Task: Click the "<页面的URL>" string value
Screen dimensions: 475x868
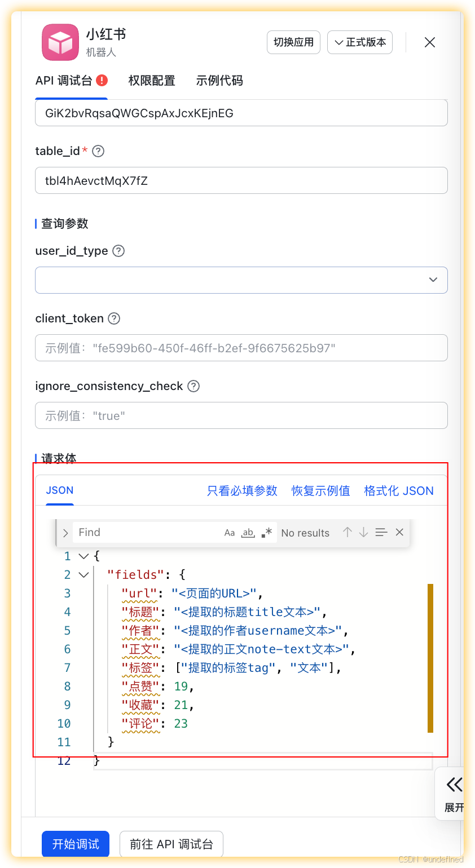Action: click(214, 594)
